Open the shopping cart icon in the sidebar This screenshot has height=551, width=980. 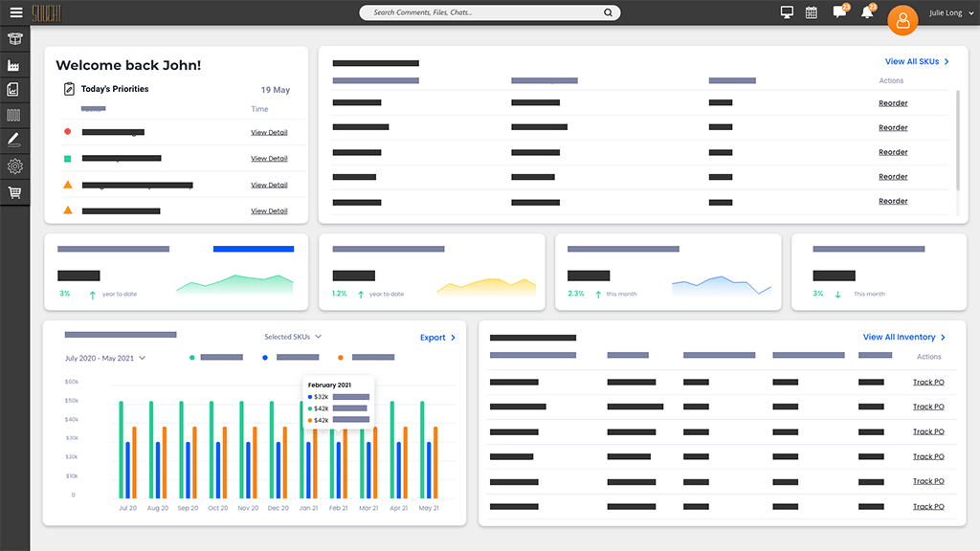pos(14,191)
